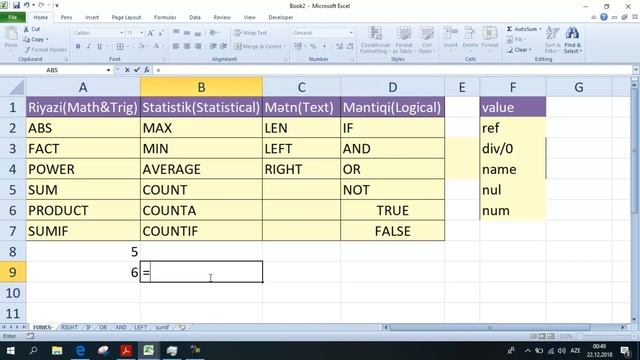Image resolution: width=640 pixels, height=360 pixels.
Task: Expand the Undo history dropdown arrow
Action: coord(33,5)
